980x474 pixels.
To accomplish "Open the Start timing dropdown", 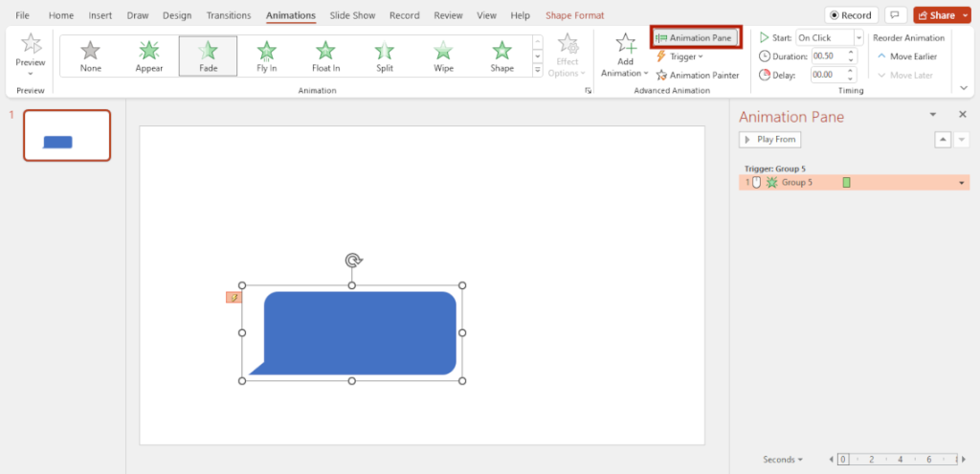I will (x=857, y=37).
